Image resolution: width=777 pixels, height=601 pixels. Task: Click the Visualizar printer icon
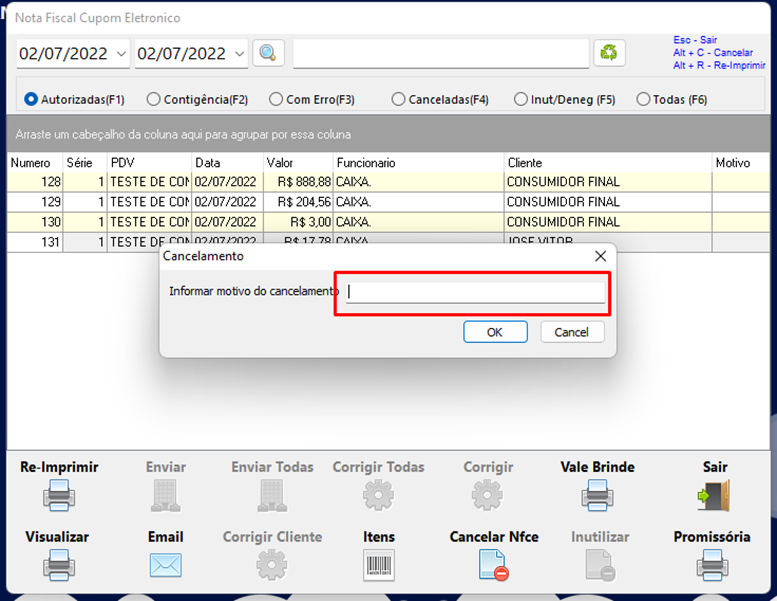tap(59, 565)
